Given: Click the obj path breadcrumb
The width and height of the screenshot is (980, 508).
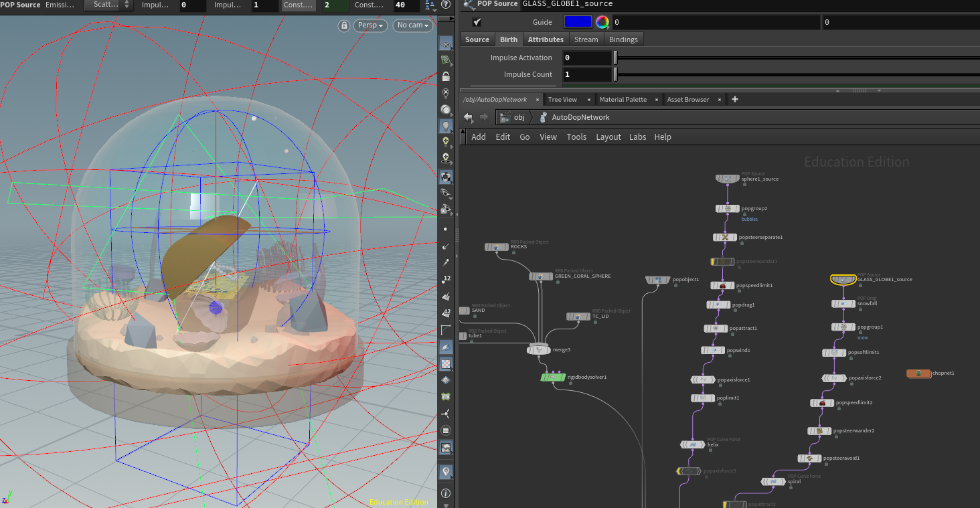Looking at the screenshot, I should 513,117.
